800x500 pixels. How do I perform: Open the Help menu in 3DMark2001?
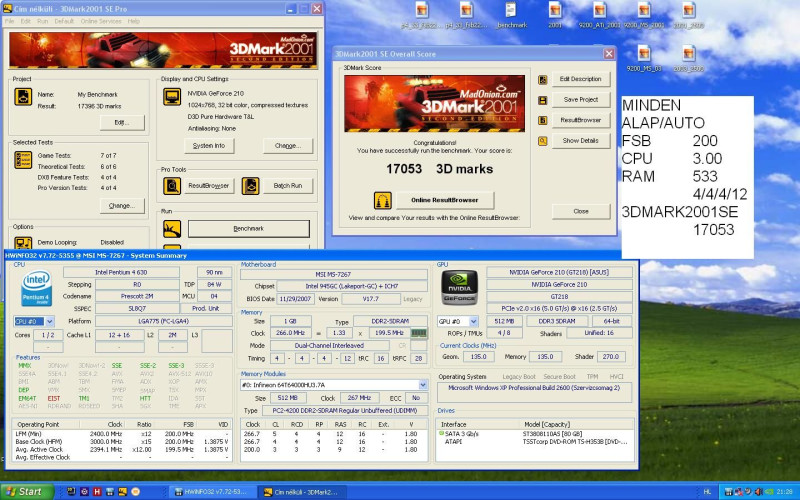tap(134, 21)
